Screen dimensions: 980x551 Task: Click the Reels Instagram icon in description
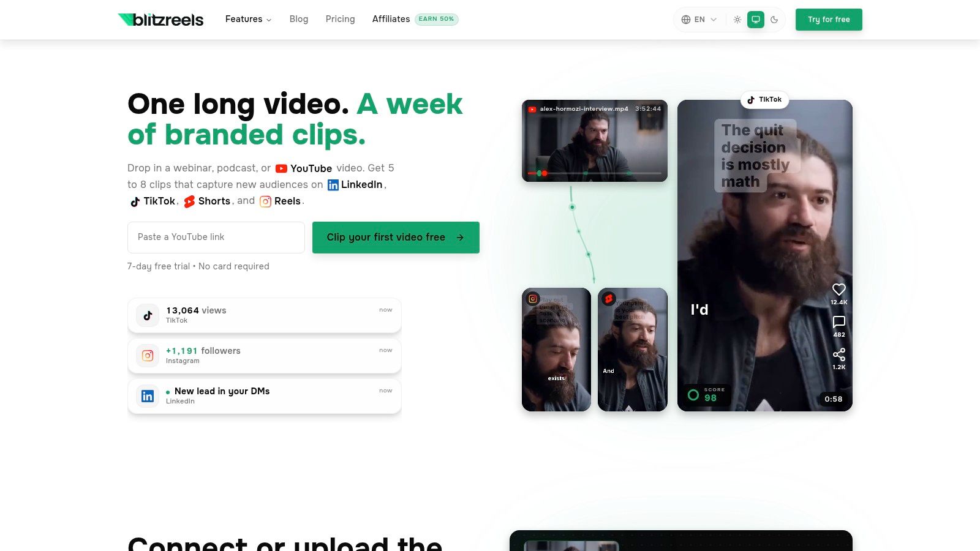click(265, 201)
